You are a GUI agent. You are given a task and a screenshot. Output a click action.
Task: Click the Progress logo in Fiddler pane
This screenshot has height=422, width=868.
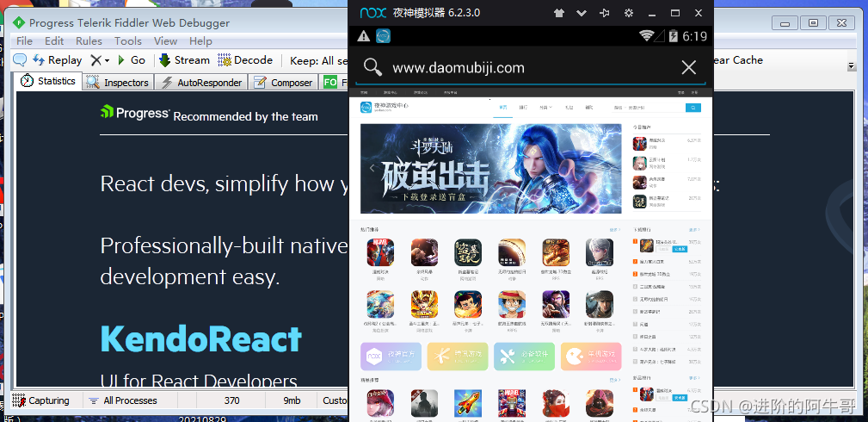click(135, 112)
